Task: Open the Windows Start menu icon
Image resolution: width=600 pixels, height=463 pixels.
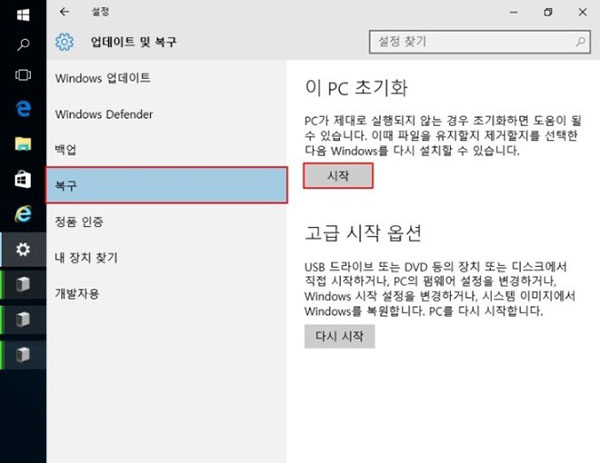Action: pyautogui.click(x=23, y=15)
